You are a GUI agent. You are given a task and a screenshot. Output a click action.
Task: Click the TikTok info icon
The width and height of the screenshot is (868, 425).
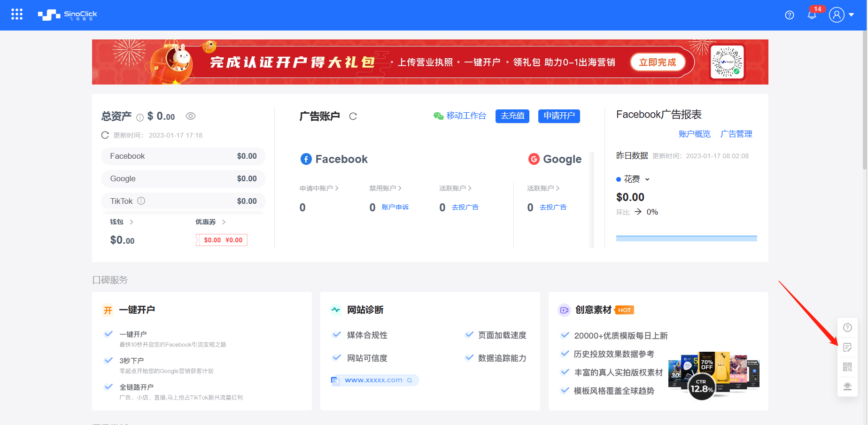click(141, 201)
